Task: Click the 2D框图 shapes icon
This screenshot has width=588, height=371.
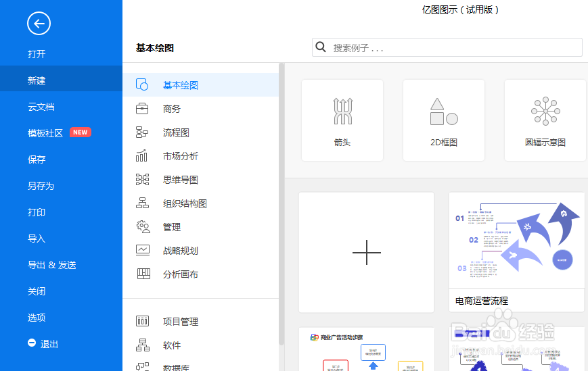Action: click(x=444, y=112)
